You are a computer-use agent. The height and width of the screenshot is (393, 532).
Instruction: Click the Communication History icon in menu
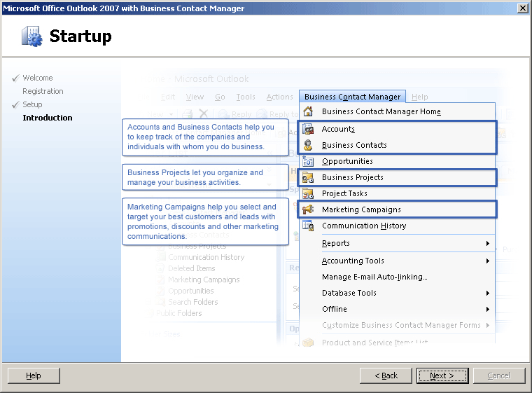[x=308, y=226]
